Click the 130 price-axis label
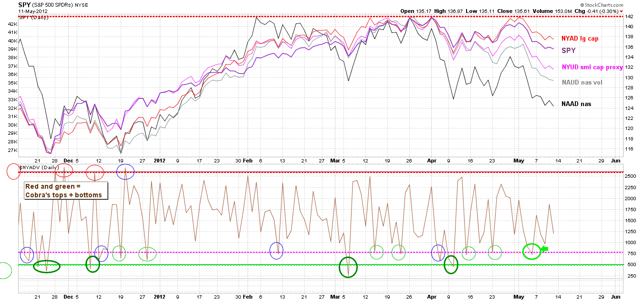 629,77
